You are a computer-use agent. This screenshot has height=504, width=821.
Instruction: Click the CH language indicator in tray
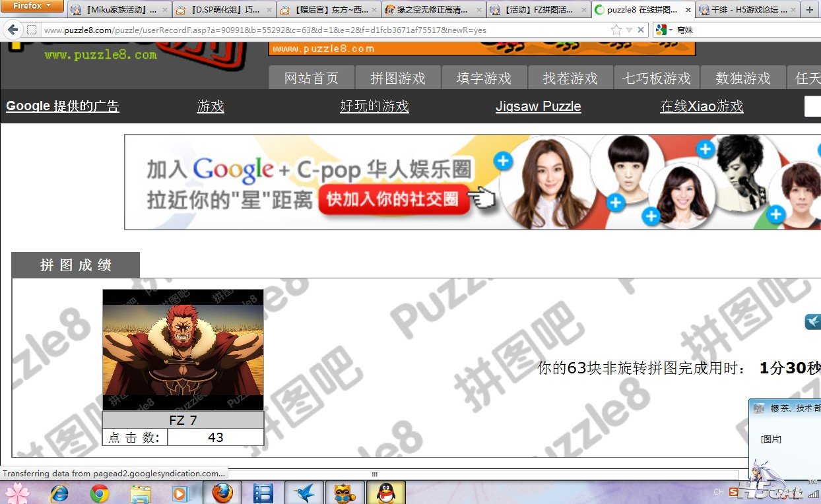click(x=718, y=492)
